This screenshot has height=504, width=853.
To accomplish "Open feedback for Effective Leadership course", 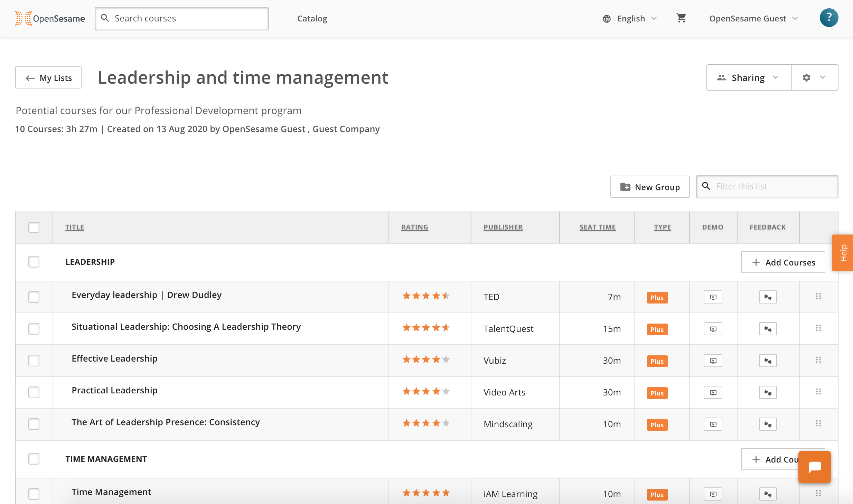I will [x=768, y=361].
